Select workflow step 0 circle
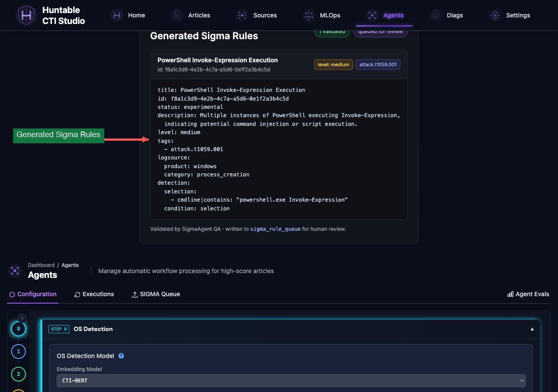Image resolution: width=558 pixels, height=392 pixels. pos(18,329)
